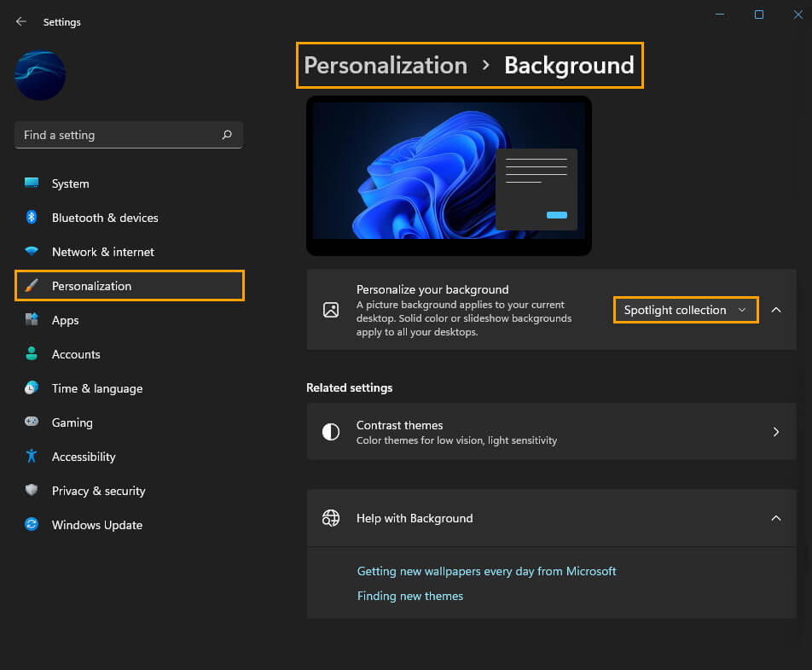Open Accounts settings
Viewport: 812px width, 670px height.
pos(129,354)
